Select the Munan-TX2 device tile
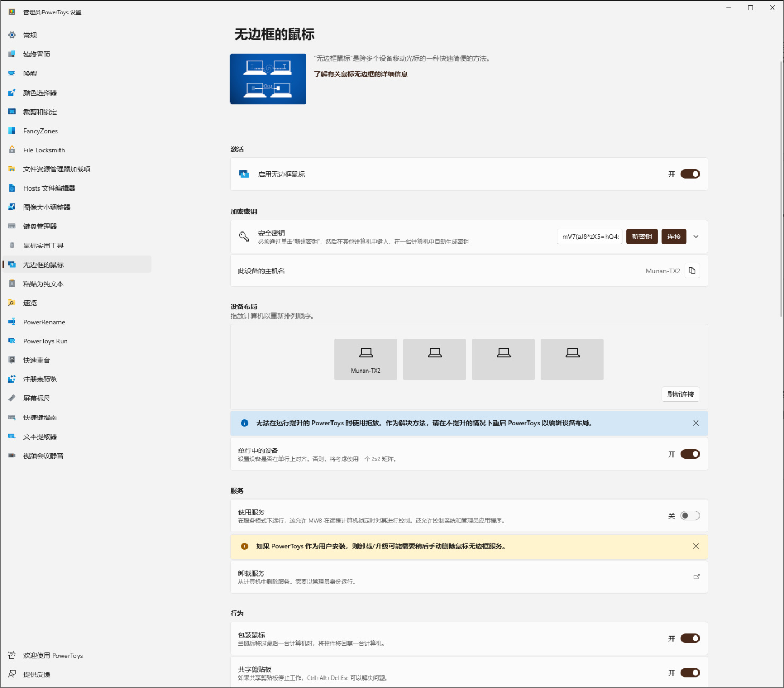Viewport: 784px width, 688px height. coord(365,359)
